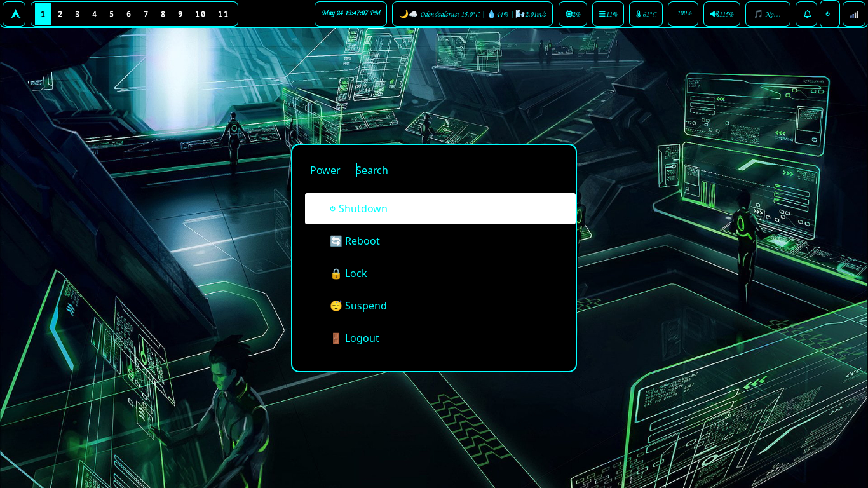The height and width of the screenshot is (488, 868).
Task: Select Suspend in the power menu
Action: pyautogui.click(x=440, y=306)
